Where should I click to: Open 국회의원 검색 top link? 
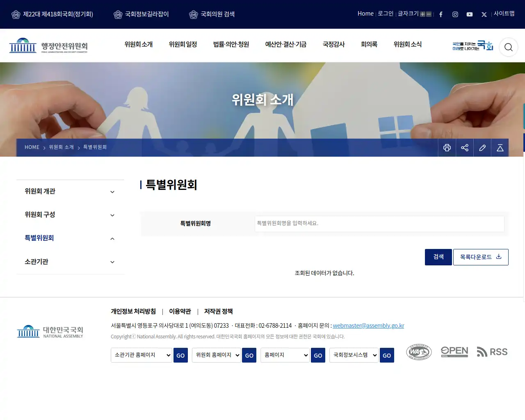[212, 14]
